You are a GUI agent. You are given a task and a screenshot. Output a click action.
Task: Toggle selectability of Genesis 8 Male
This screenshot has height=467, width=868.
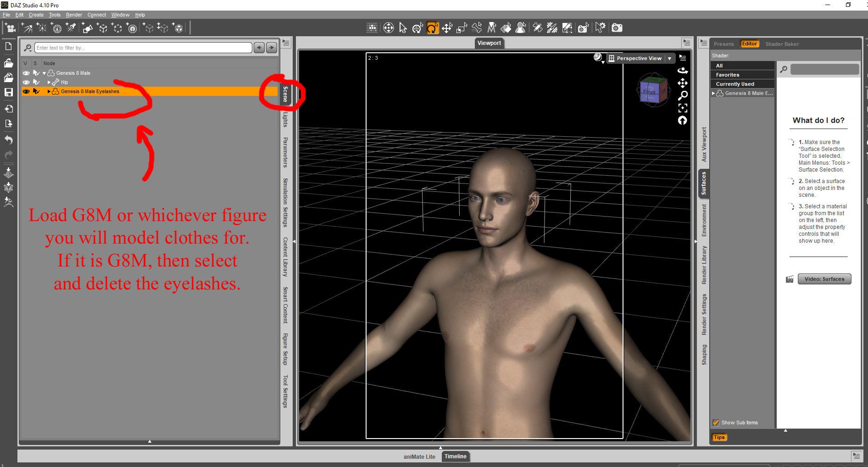36,73
